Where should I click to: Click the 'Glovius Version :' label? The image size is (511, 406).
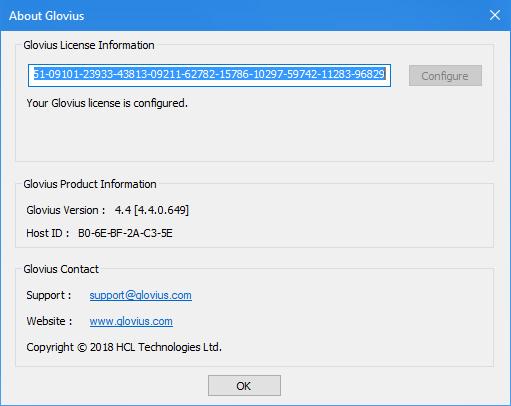tap(66, 210)
